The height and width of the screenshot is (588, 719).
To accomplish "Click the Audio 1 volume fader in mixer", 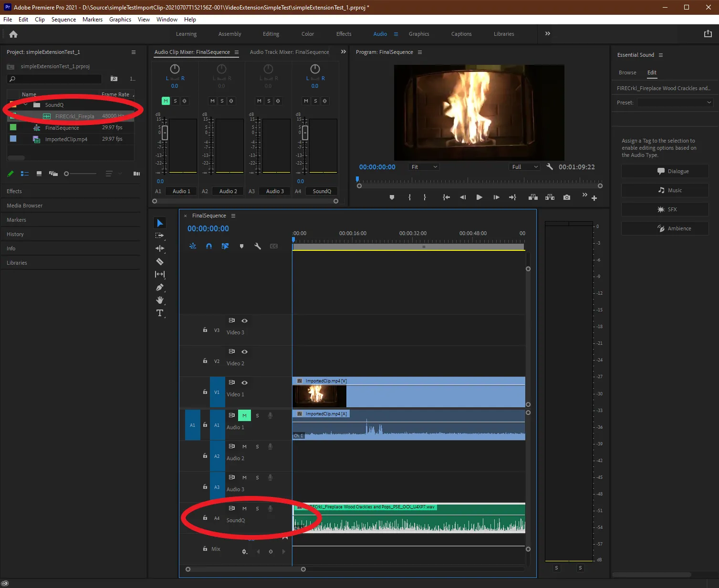I will [165, 133].
